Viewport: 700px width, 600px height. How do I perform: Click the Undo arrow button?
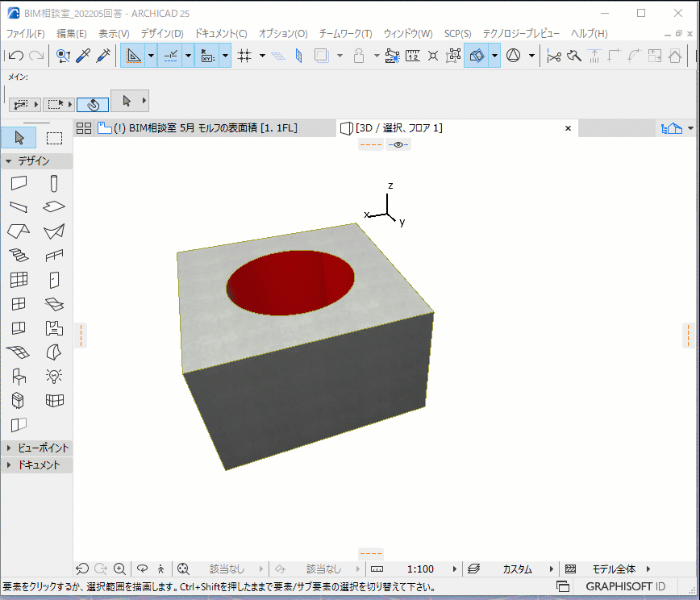tap(15, 56)
